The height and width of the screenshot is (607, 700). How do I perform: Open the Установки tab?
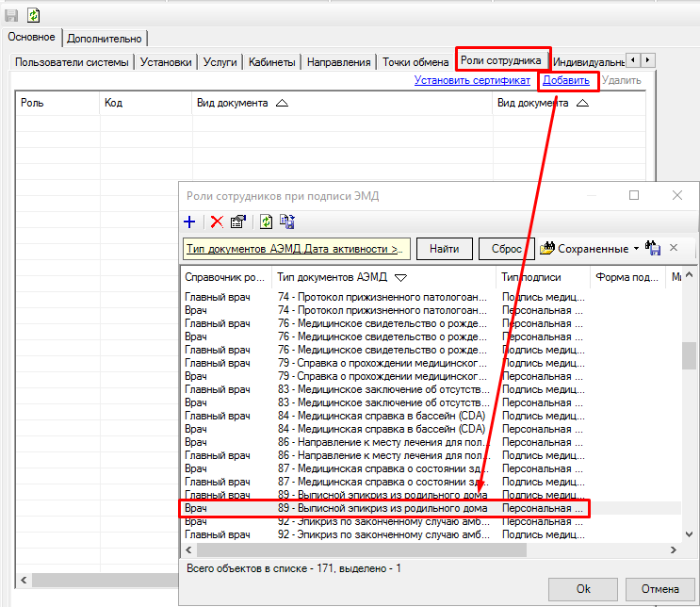click(x=166, y=62)
